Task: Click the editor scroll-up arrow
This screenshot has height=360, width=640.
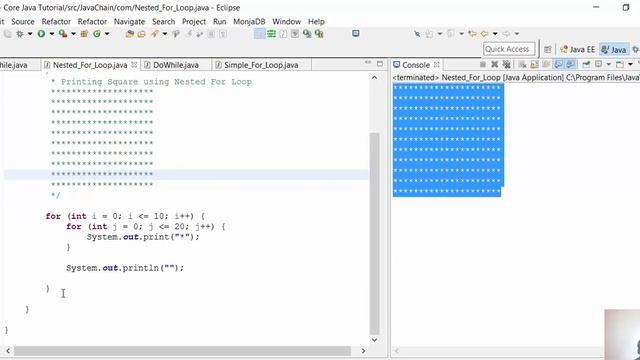Action: pos(374,78)
